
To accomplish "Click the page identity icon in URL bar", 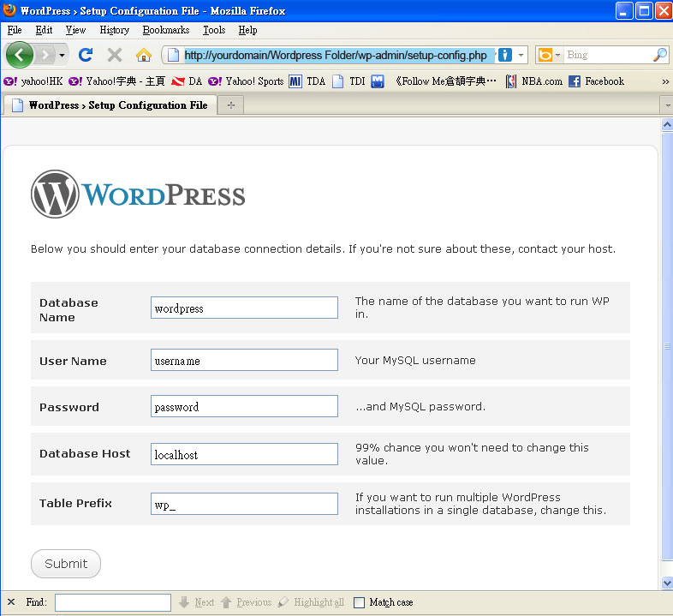I will coord(173,55).
